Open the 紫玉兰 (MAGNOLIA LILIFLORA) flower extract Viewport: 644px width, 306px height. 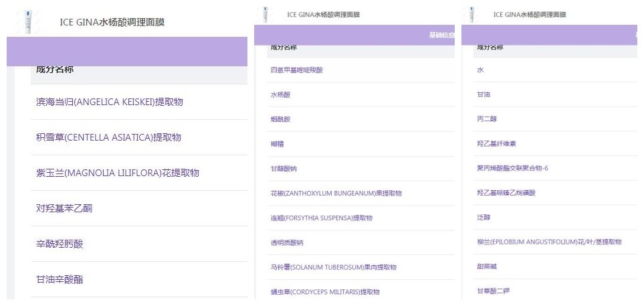tap(117, 173)
